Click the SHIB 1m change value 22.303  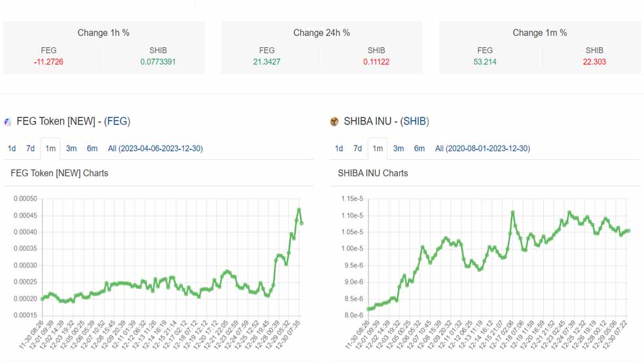point(594,62)
